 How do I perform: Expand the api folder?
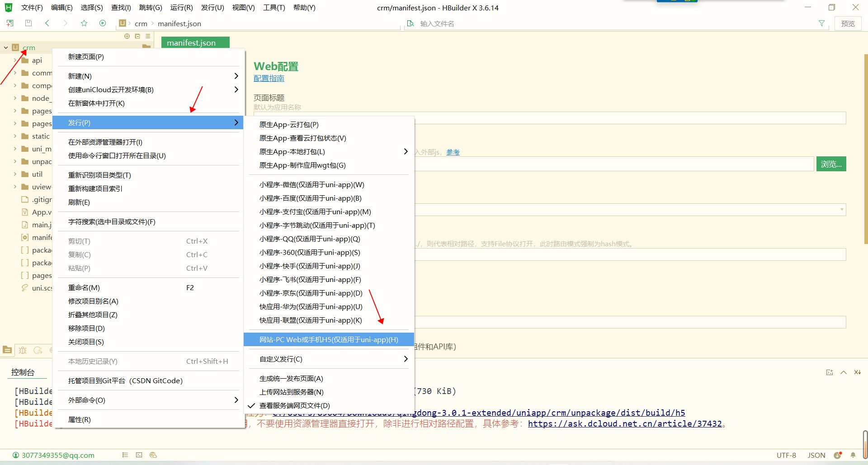pyautogui.click(x=15, y=60)
